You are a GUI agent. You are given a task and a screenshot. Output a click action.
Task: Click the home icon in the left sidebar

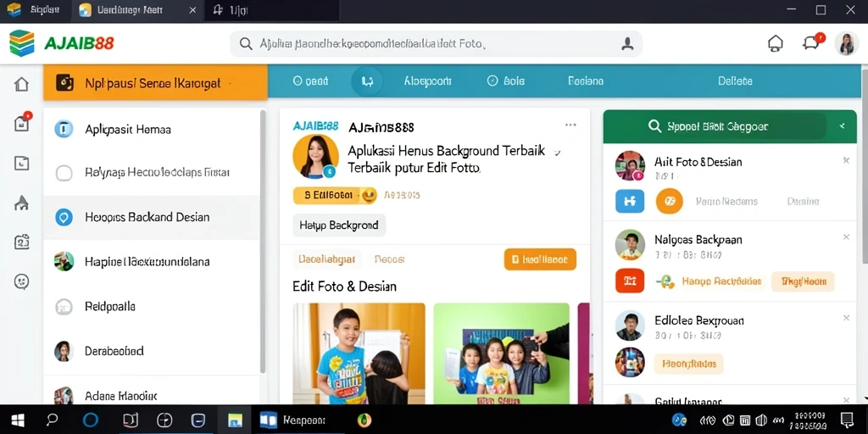[x=21, y=84]
